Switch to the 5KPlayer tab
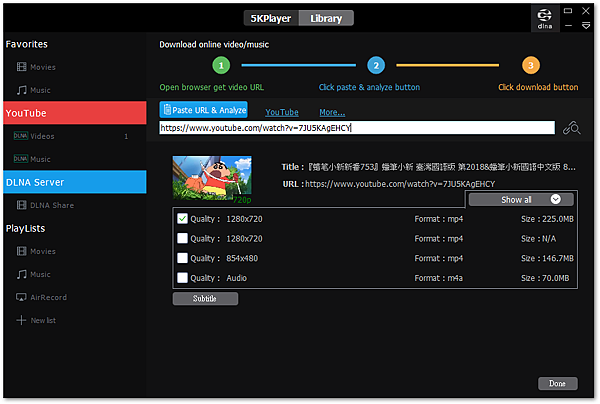The image size is (600, 404). click(271, 18)
